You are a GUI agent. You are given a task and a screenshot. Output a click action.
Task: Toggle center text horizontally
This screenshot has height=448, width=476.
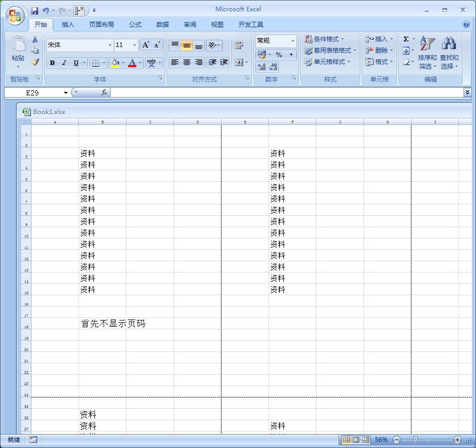point(187,62)
